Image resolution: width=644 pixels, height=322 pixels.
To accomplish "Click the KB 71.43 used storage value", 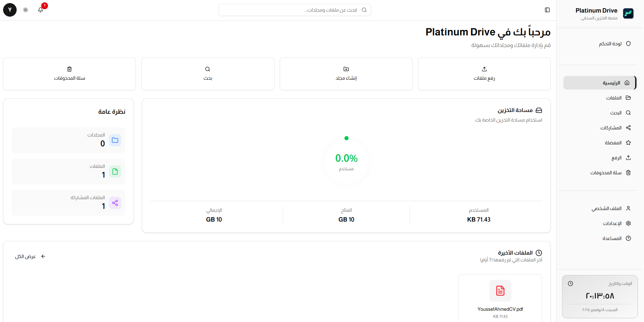I will pos(479,220).
